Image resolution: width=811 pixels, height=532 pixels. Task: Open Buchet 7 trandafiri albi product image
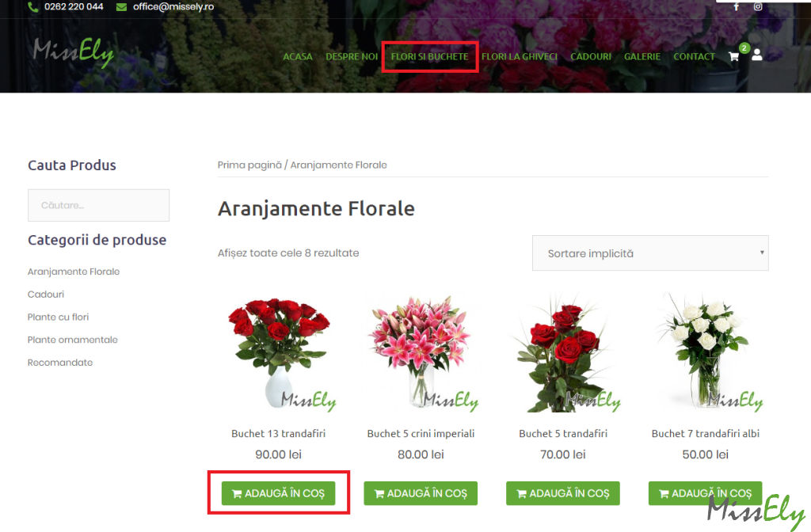(x=705, y=351)
